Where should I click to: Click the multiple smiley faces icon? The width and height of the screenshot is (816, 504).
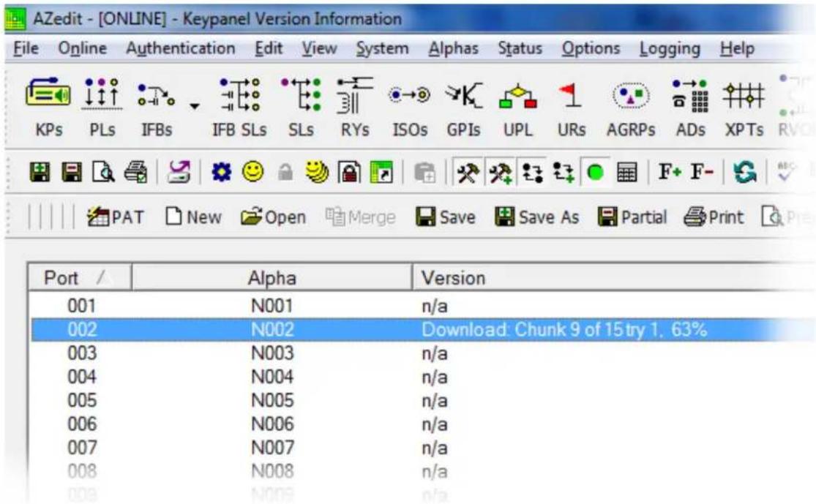317,172
